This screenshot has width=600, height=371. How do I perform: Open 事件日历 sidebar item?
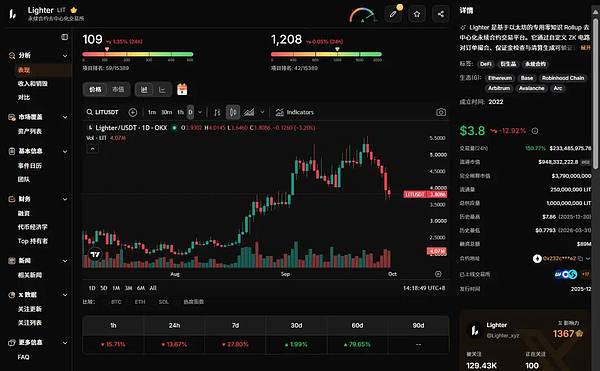(x=29, y=166)
